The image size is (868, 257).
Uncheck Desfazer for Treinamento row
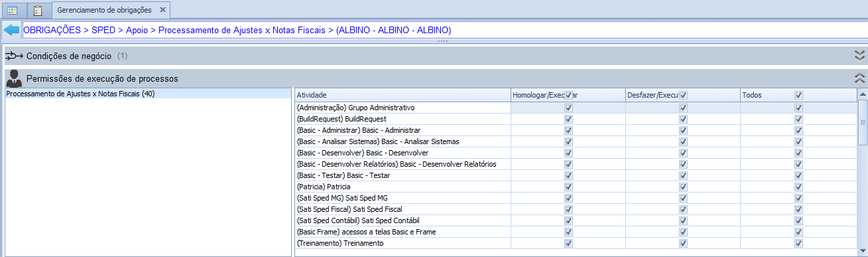click(683, 243)
